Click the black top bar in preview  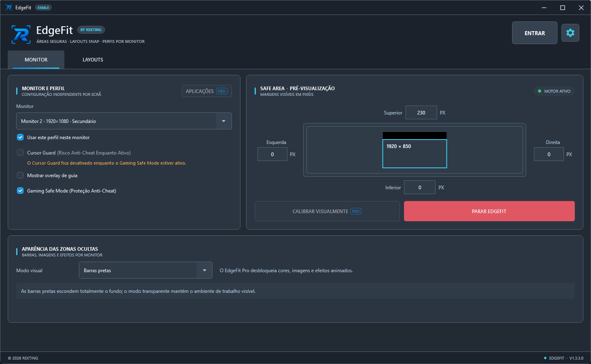(415, 135)
